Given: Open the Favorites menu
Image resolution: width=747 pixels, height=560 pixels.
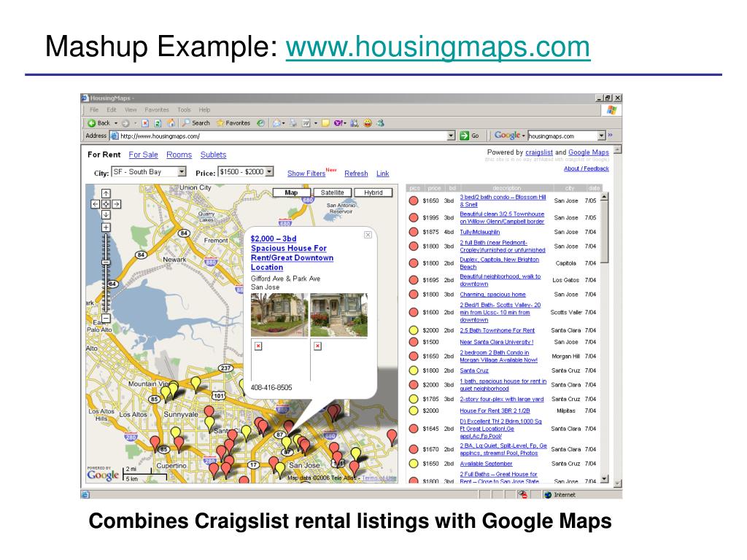Looking at the screenshot, I should tap(157, 109).
